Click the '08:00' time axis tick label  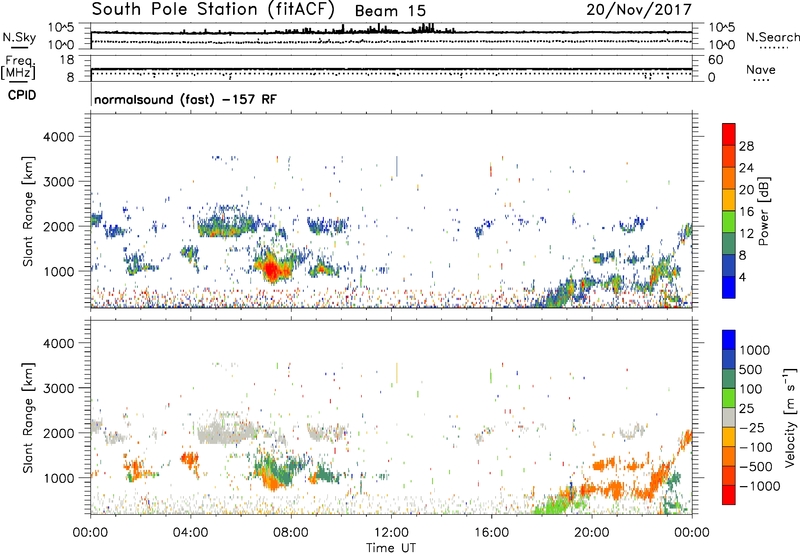290,533
